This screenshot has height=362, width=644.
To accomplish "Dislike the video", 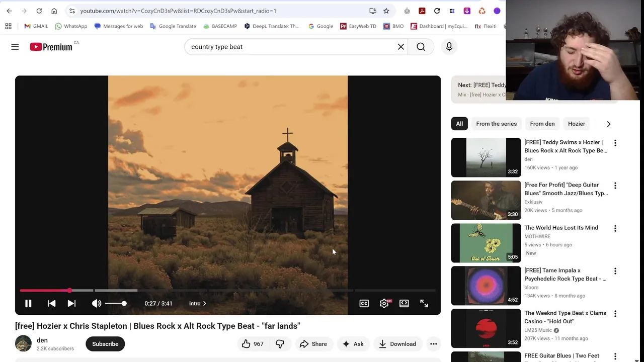I will click(x=280, y=344).
